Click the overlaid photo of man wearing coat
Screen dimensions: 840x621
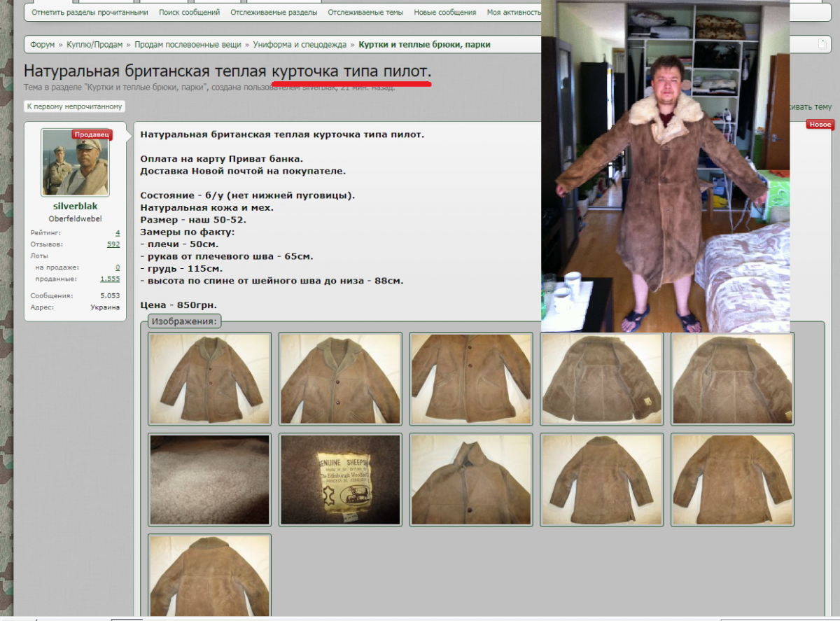[x=665, y=166]
